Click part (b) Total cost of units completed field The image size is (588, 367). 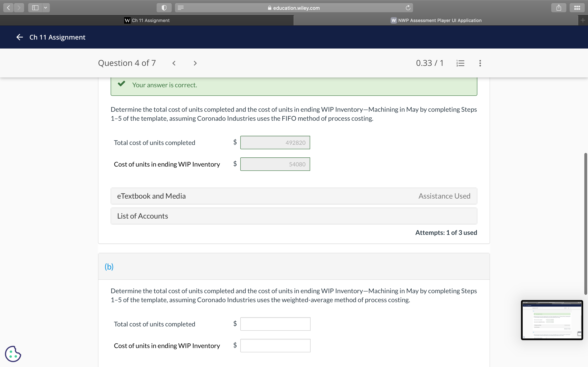(275, 324)
